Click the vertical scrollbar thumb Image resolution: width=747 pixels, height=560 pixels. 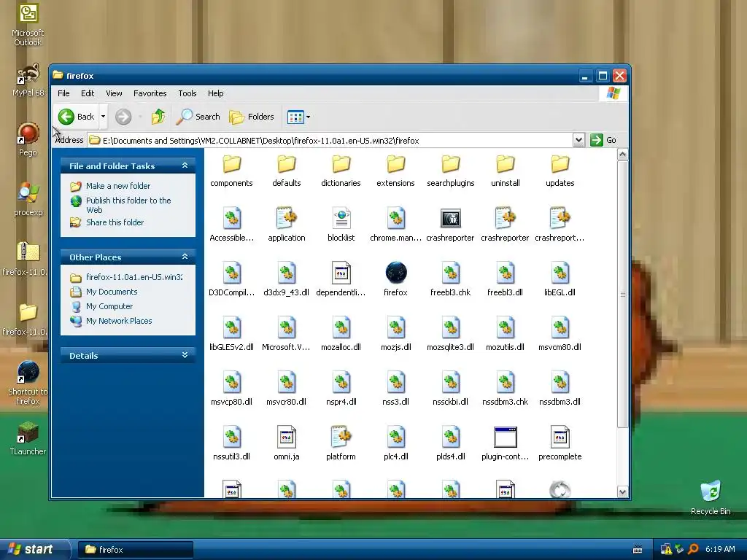(623, 294)
